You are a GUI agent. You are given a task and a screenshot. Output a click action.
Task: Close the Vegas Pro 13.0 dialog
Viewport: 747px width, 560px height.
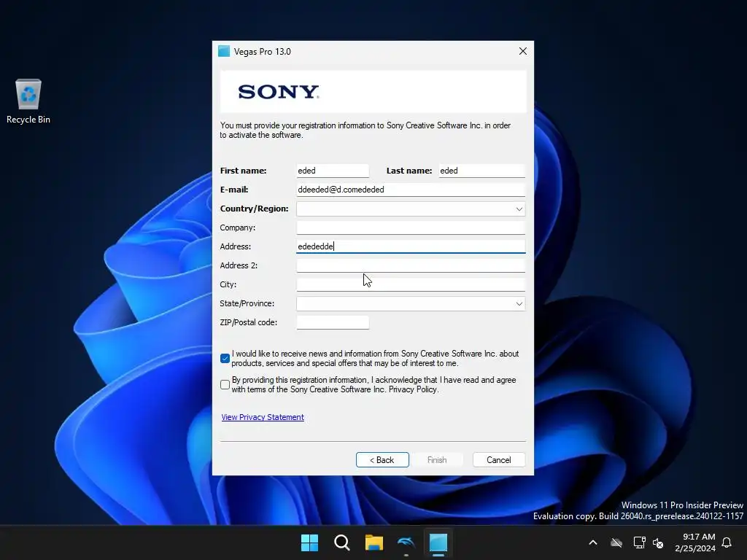(x=522, y=51)
